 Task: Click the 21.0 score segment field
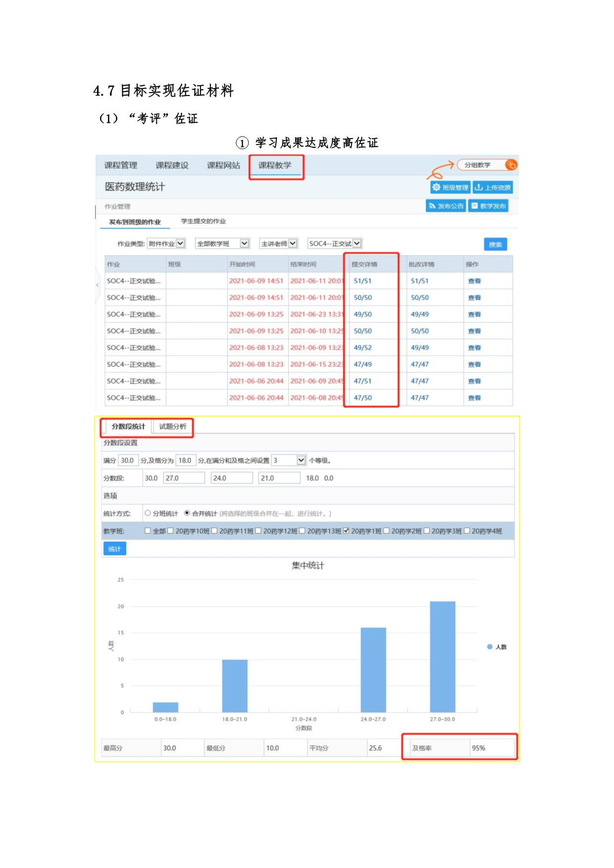point(279,478)
